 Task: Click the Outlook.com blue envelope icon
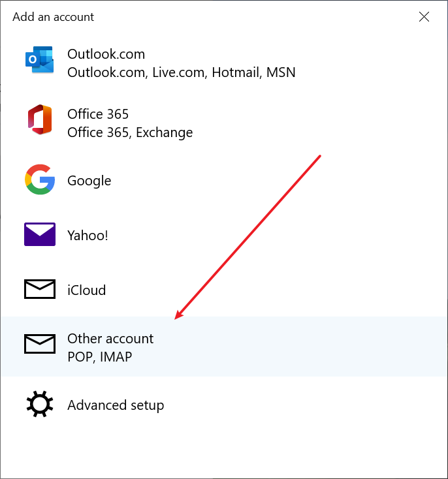pos(39,60)
